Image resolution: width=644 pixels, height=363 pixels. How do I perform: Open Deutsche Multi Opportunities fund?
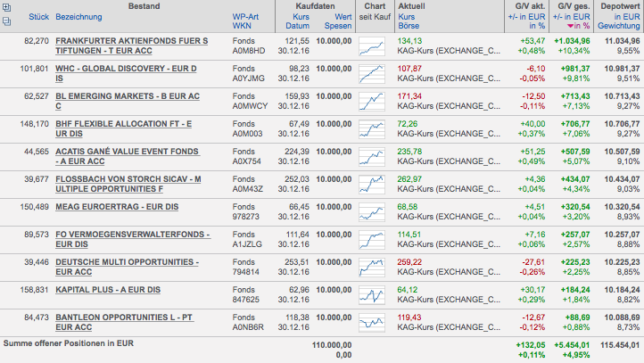pos(127,267)
